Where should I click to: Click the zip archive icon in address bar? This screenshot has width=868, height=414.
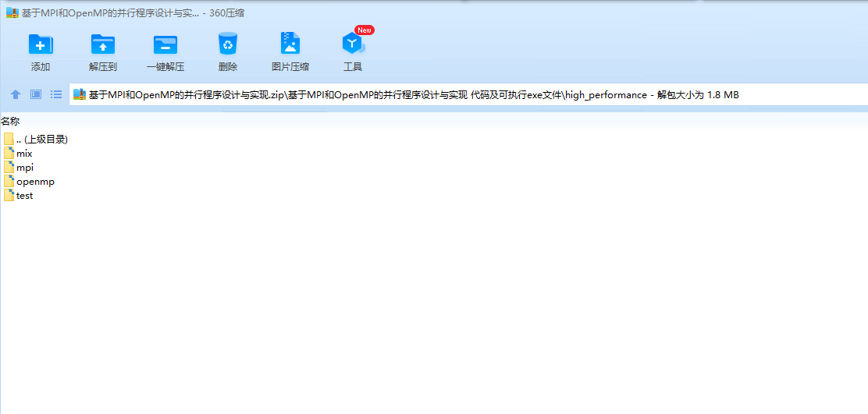(x=80, y=94)
